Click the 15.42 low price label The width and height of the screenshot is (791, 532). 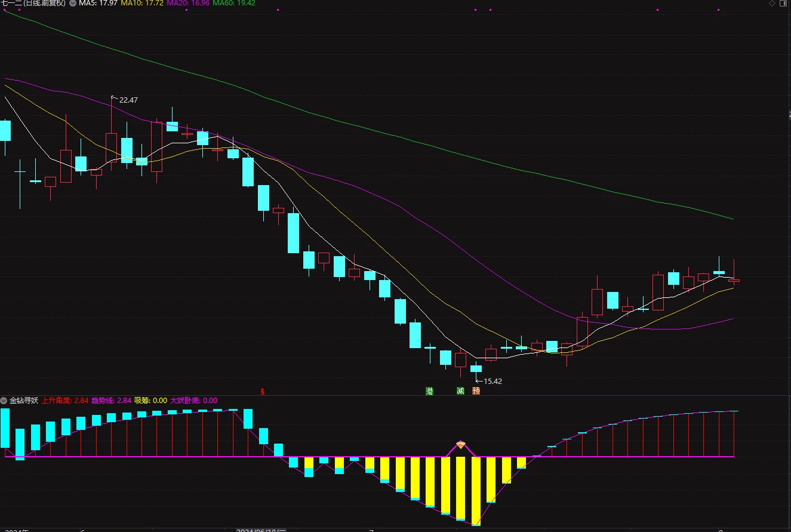tap(493, 381)
